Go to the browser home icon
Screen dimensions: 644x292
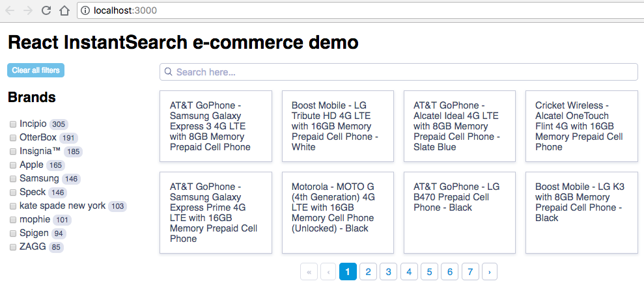point(64,10)
